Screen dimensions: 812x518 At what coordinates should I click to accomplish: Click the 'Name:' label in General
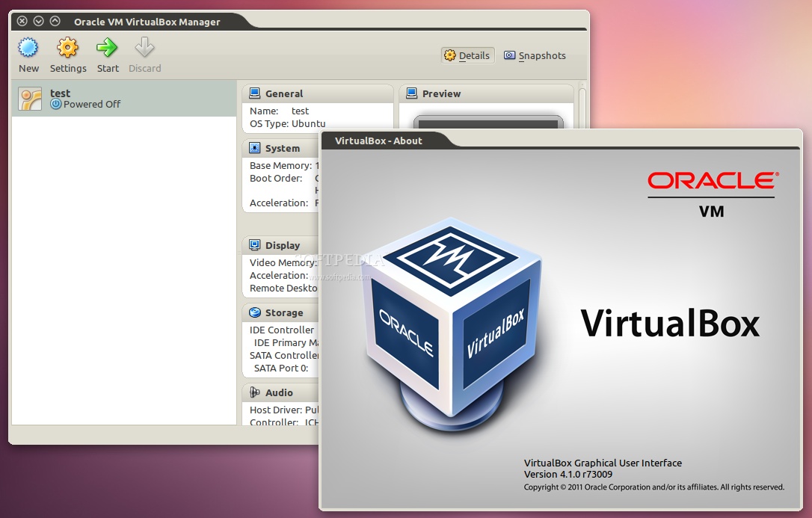(264, 111)
